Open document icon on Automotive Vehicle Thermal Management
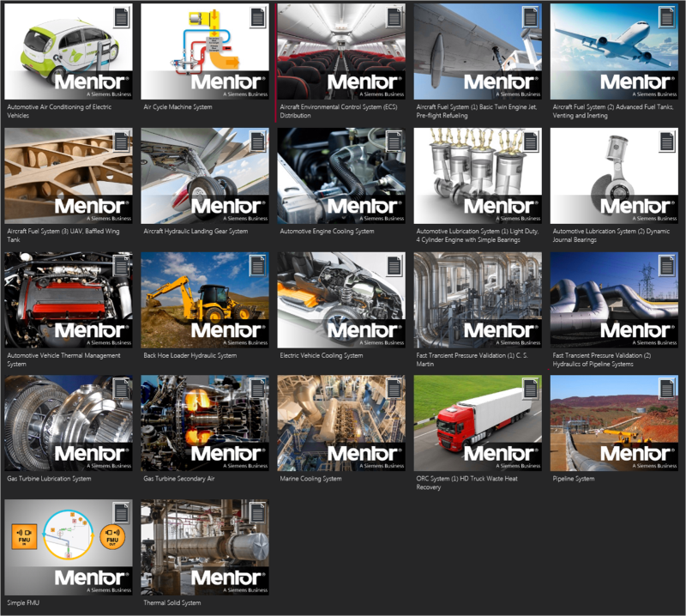686x616 pixels. tap(121, 266)
